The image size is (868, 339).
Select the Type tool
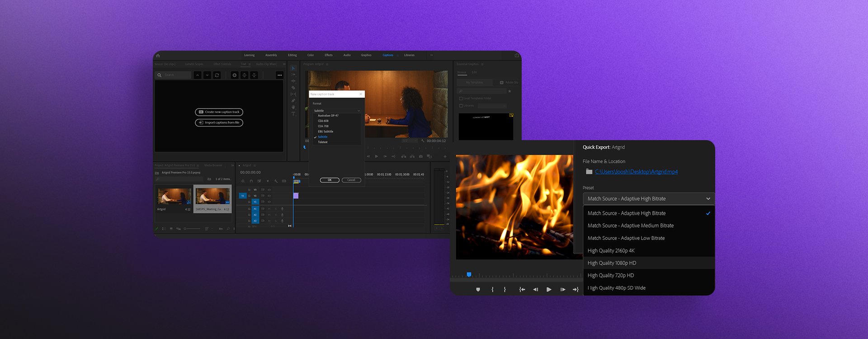(x=293, y=114)
